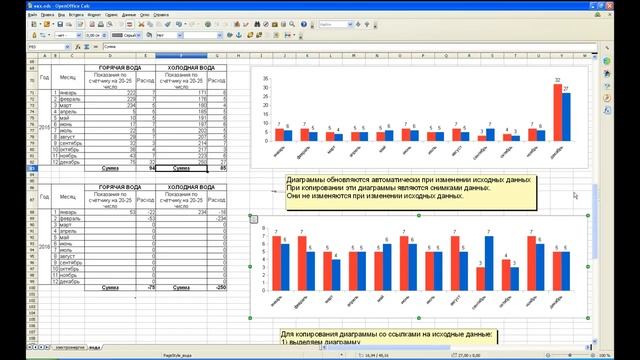Open Вставка menu

coord(76,15)
